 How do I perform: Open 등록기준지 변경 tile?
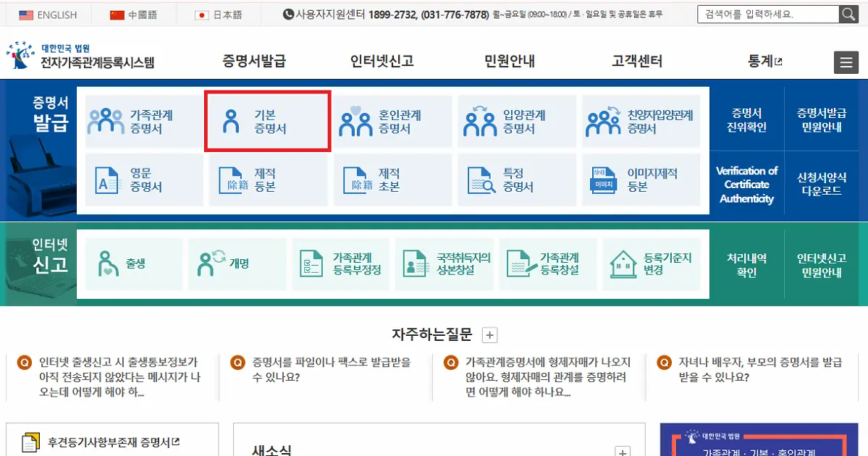click(x=652, y=264)
